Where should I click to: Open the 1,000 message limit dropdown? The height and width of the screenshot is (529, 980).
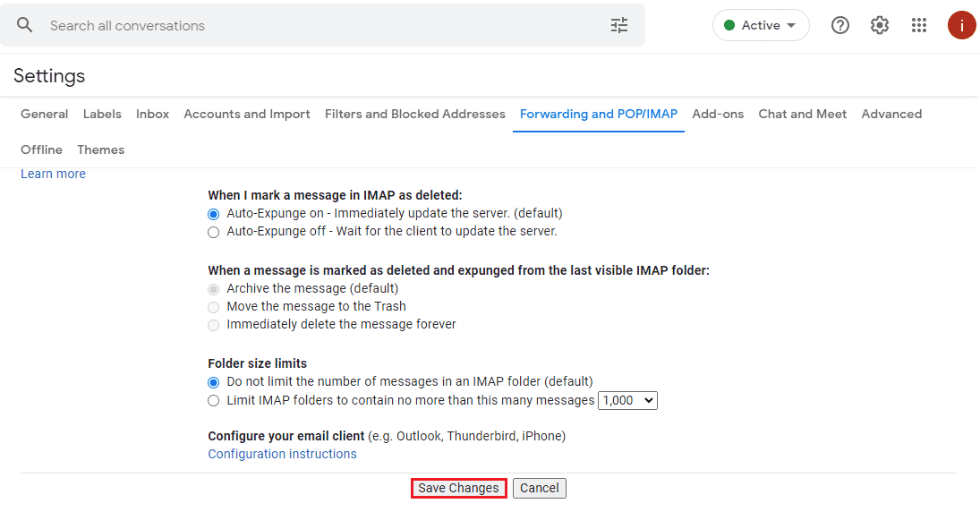pyautogui.click(x=627, y=400)
